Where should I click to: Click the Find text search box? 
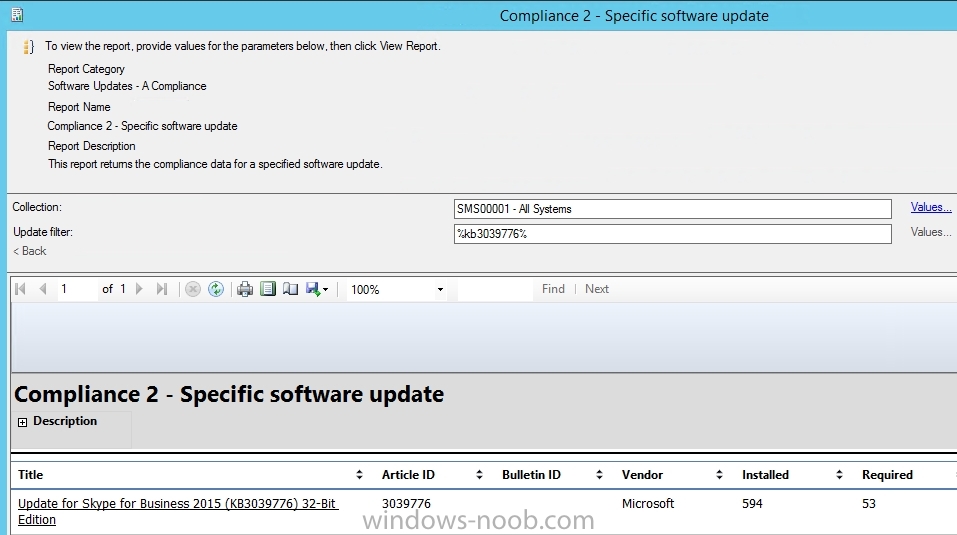495,289
